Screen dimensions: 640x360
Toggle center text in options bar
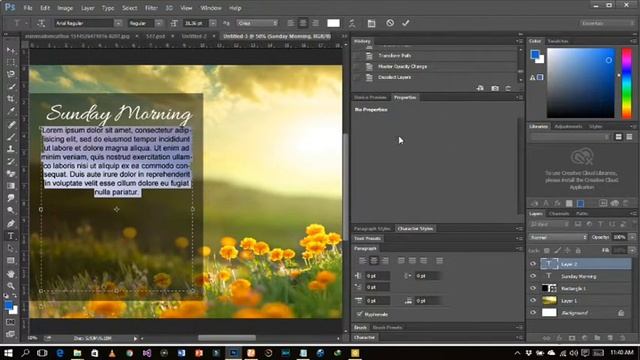click(303, 23)
